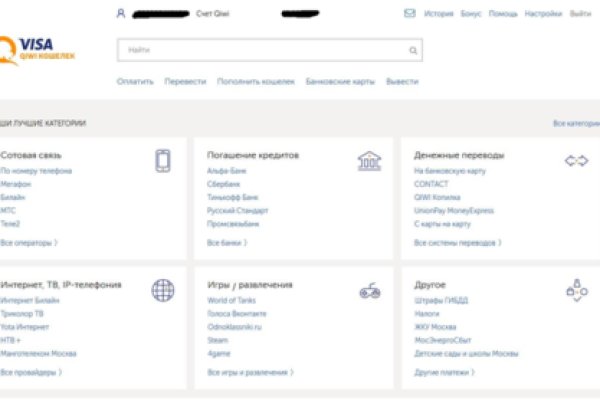Screen dimensions: 600x400
Task: Click the bank building icon
Action: pos(369,160)
